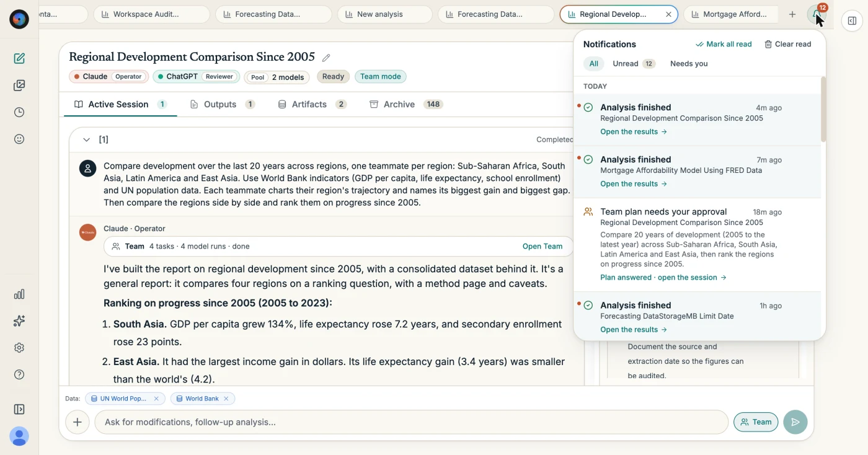Click the notifications panel scrollbar
Screen dimensions: 868x455
coord(823,110)
